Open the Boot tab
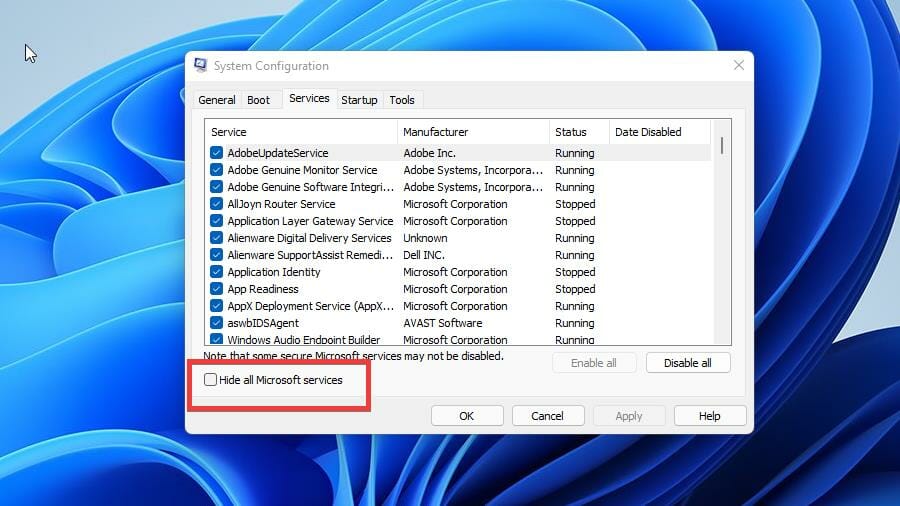 pyautogui.click(x=258, y=100)
